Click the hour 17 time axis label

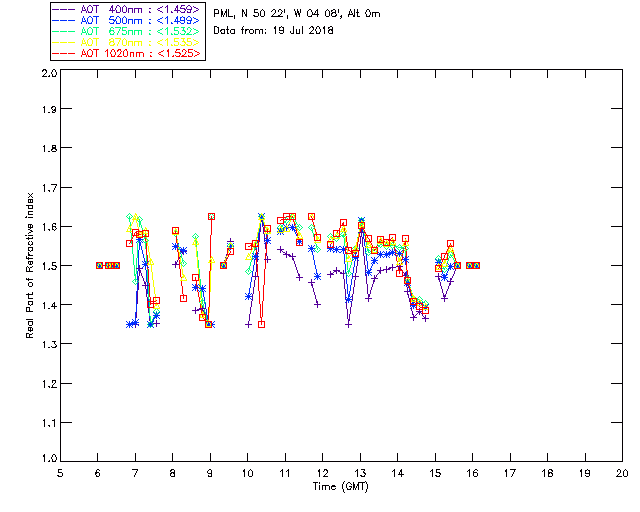point(510,473)
